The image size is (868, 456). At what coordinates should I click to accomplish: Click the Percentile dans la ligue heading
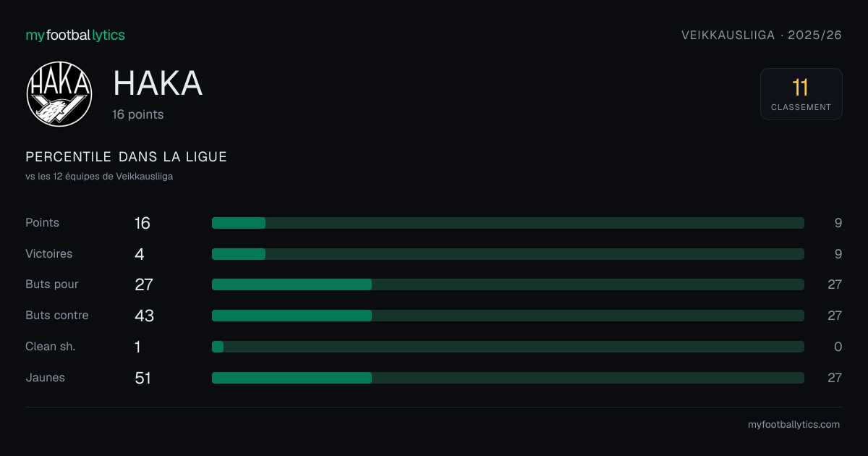click(x=126, y=157)
